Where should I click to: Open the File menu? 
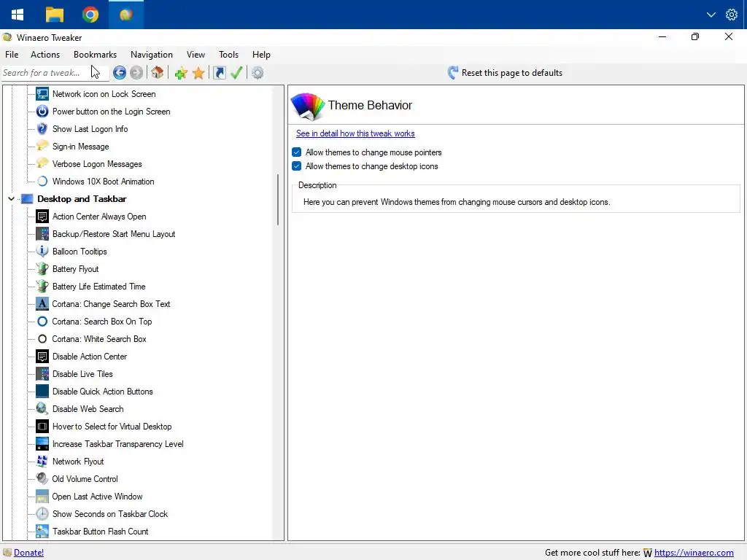pos(12,55)
